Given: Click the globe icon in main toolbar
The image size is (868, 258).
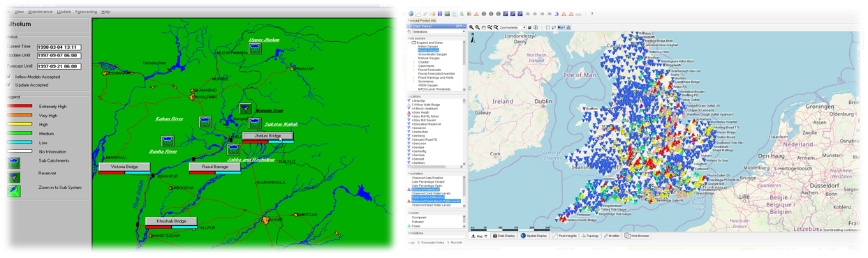Looking at the screenshot, I should click(x=411, y=13).
